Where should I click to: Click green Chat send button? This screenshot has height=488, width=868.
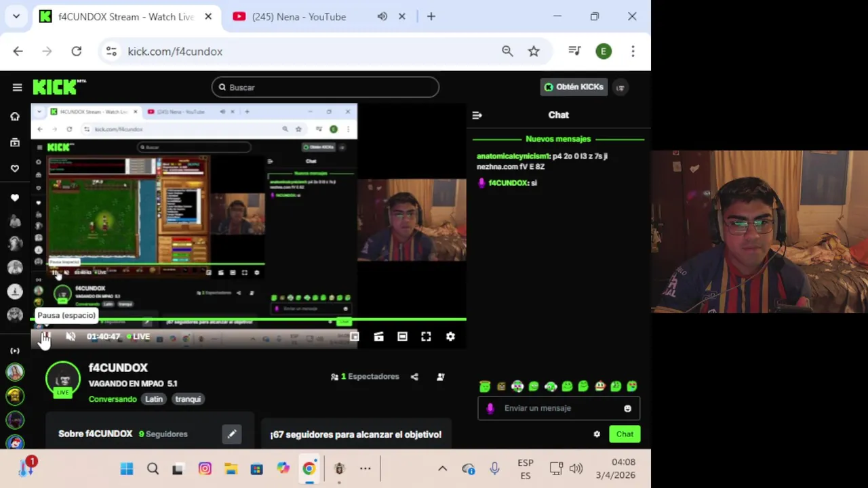625,434
